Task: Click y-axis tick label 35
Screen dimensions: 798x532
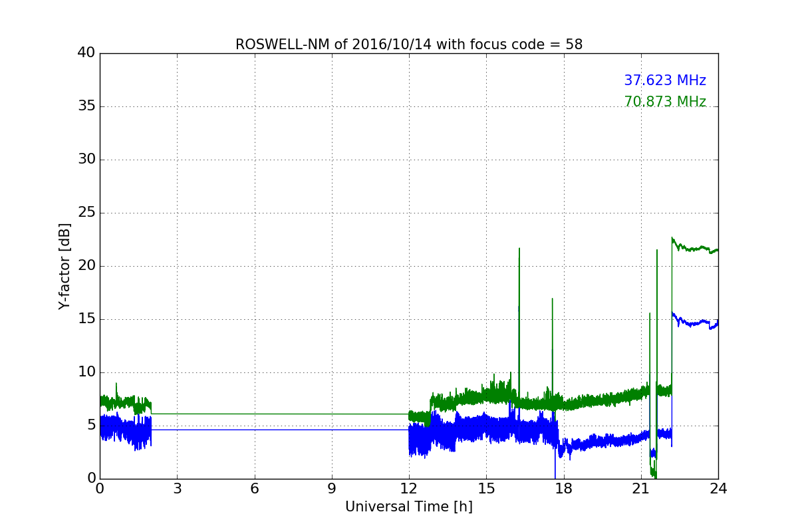Action: [86, 106]
